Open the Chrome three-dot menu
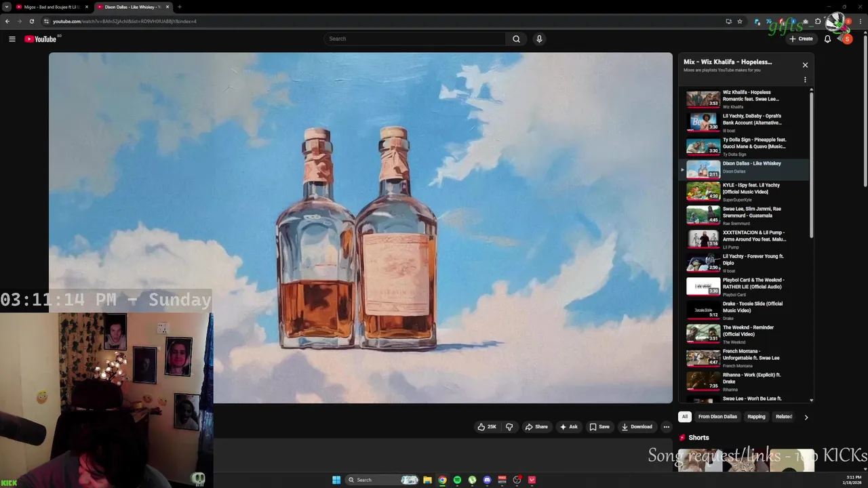868x488 pixels. [860, 21]
